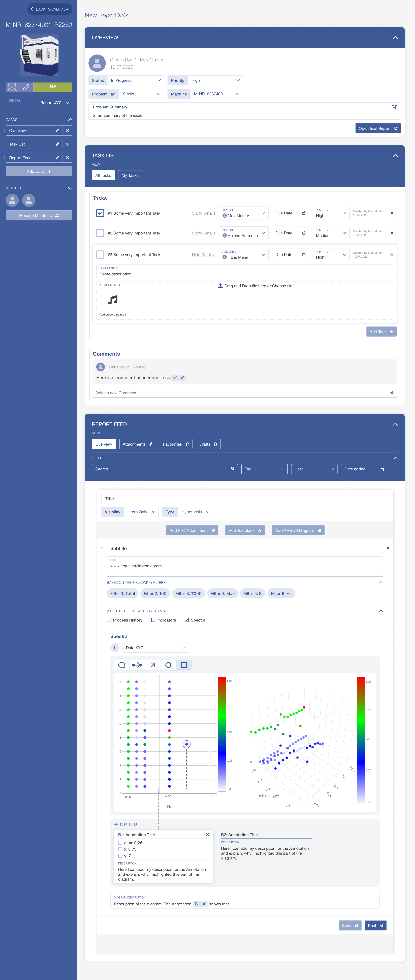Enable the Process History checkbox

point(109,620)
